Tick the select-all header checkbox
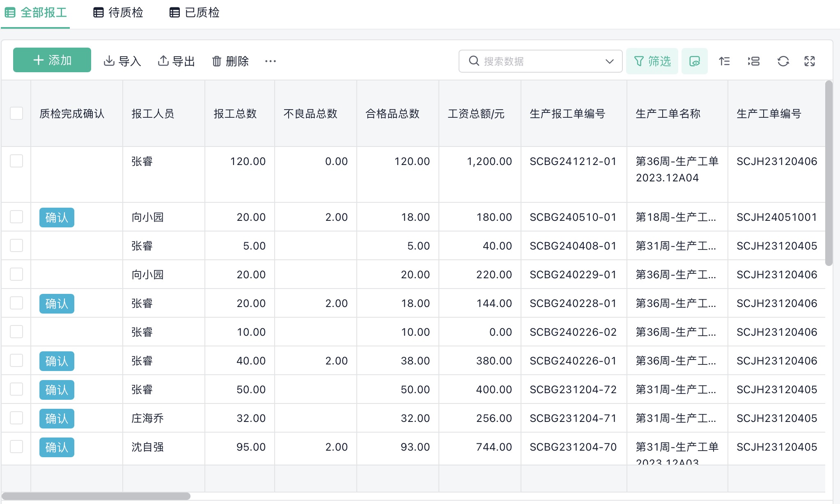 tap(16, 113)
